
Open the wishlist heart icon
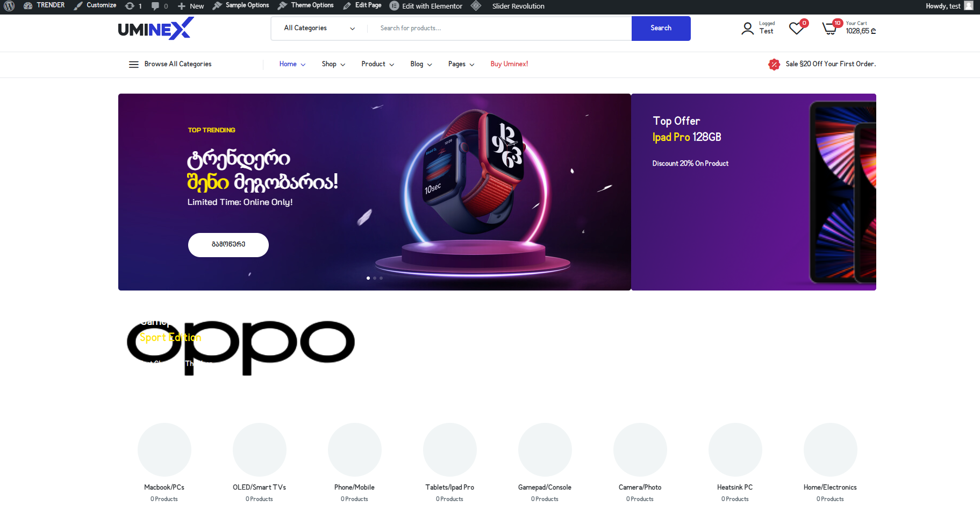coord(796,29)
